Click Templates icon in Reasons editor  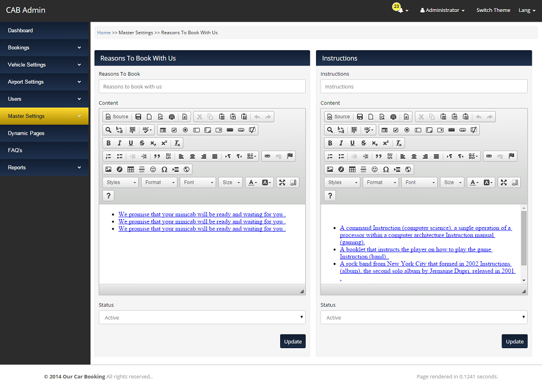pos(184,117)
